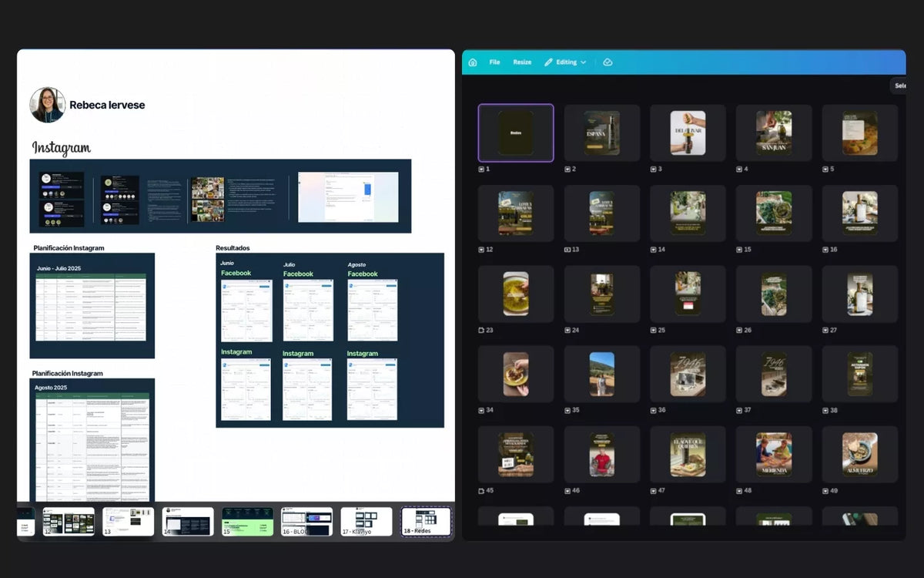Click the Junio - Julio 2025 title
This screenshot has height=578, width=924.
pos(59,268)
